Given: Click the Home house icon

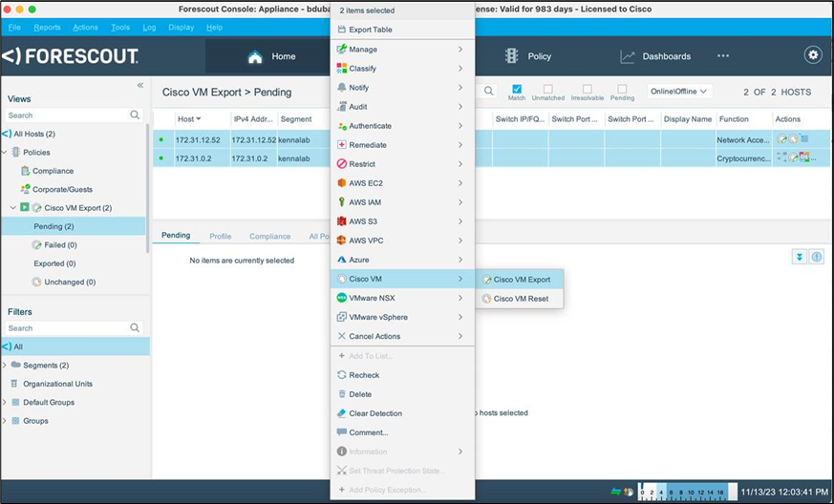Looking at the screenshot, I should point(255,56).
